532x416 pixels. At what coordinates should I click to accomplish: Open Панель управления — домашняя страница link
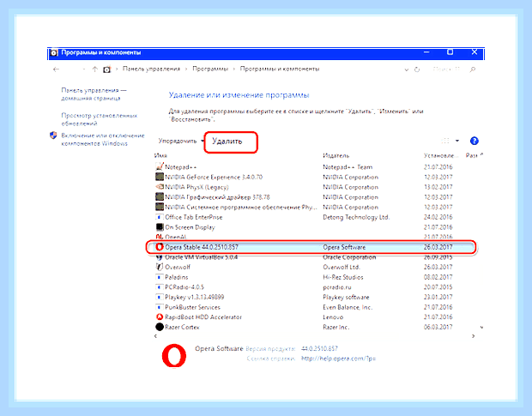pos(94,94)
